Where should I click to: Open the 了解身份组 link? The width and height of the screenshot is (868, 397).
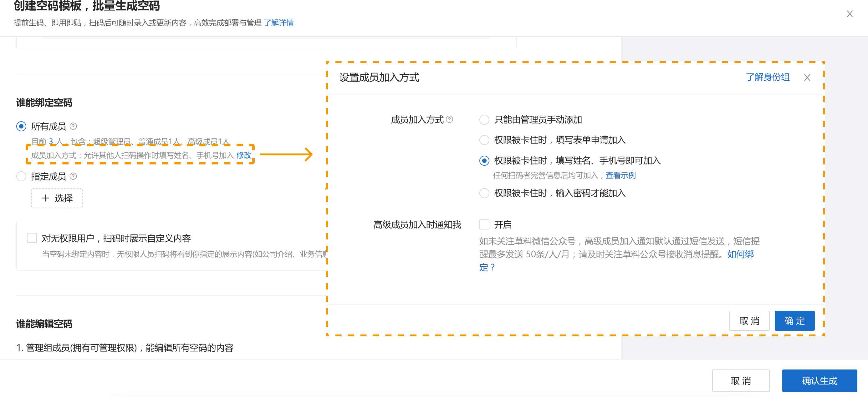(x=767, y=77)
